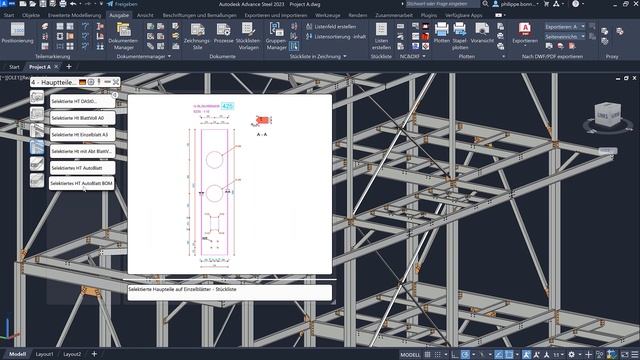Open the Gruppen-Manager

click(x=276, y=36)
